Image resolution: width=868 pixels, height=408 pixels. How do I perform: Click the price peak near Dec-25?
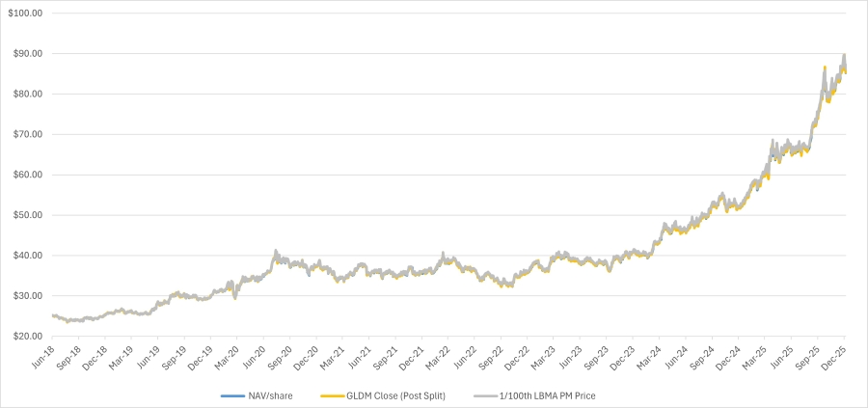(844, 55)
